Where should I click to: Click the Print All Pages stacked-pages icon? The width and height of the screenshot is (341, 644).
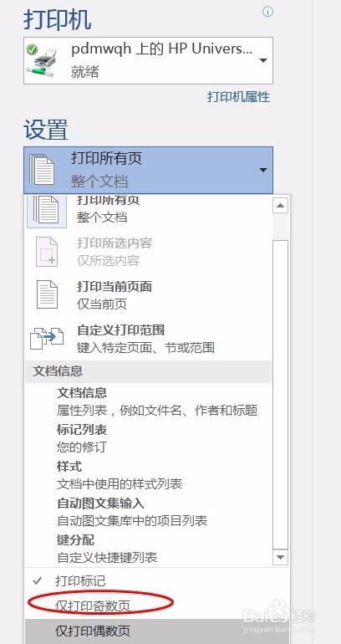[42, 170]
